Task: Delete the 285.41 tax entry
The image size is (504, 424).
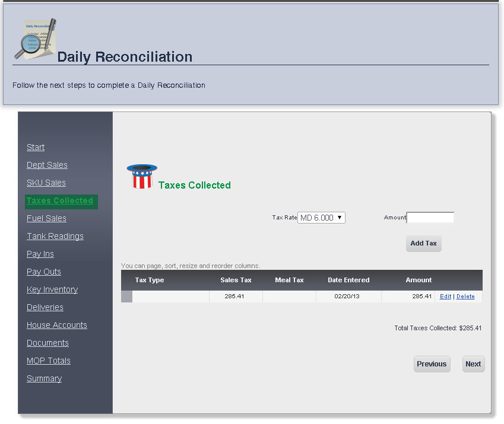Action: (x=465, y=297)
